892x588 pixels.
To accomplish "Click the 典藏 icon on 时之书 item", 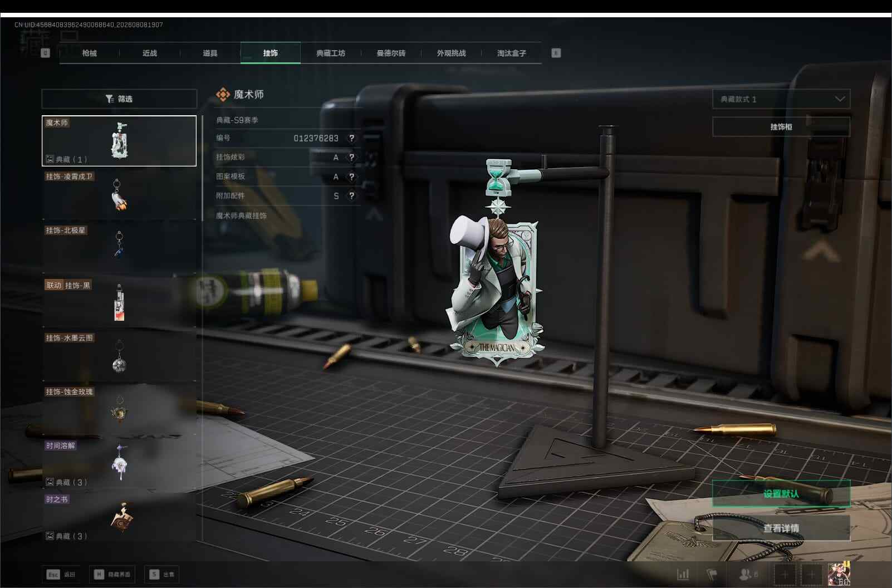I will [x=50, y=536].
